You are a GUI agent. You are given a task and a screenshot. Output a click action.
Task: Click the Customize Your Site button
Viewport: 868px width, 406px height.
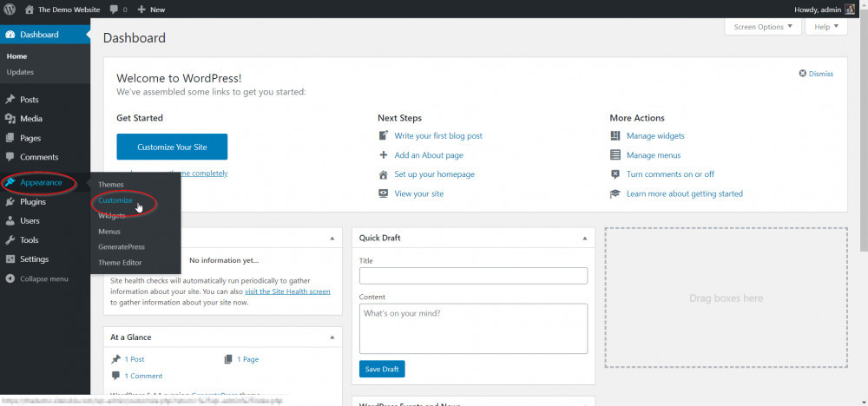tap(172, 147)
